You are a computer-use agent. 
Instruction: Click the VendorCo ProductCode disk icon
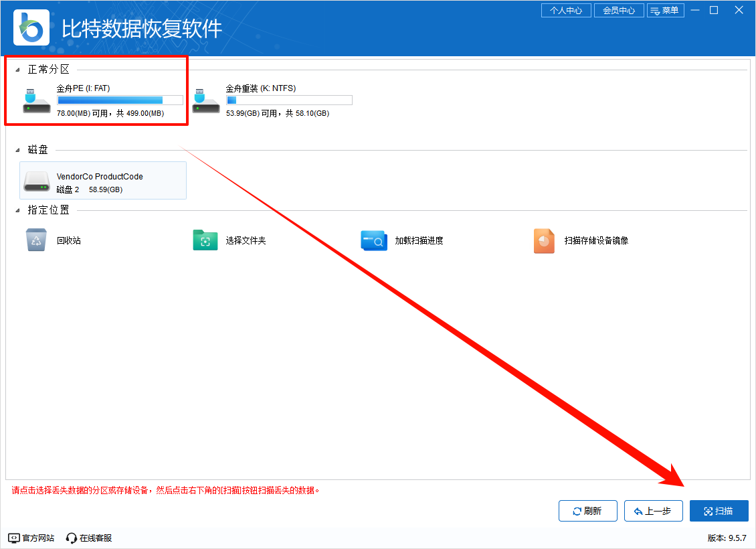coord(37,182)
